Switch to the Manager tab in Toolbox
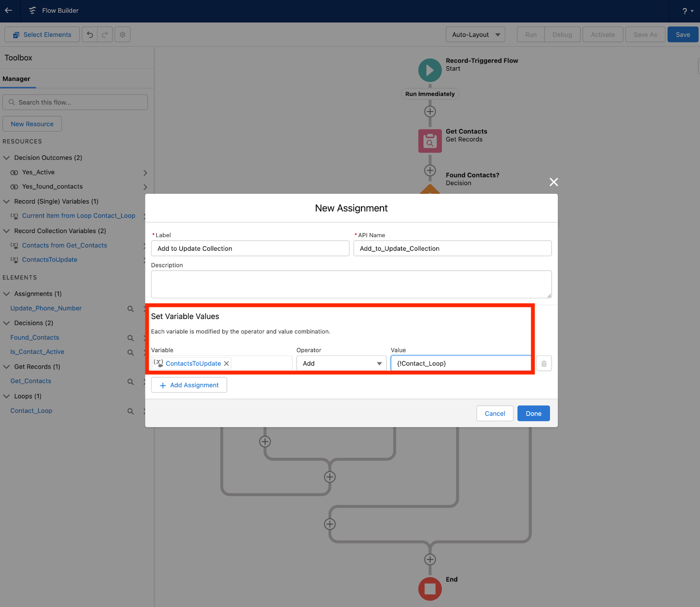 click(x=17, y=79)
